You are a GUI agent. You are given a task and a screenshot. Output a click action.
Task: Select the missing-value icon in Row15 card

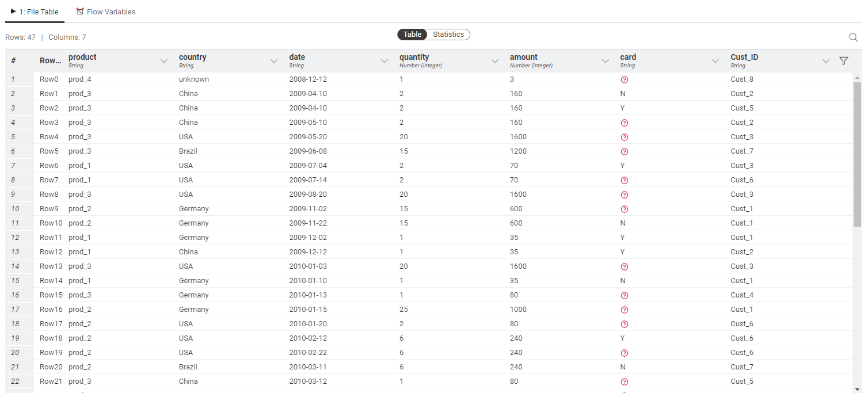click(x=624, y=295)
